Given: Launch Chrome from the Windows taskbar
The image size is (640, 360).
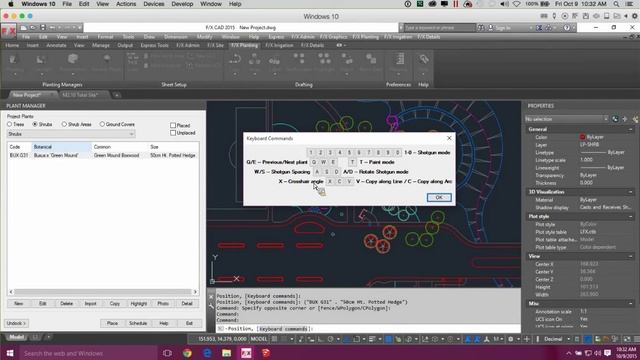Looking at the screenshot, I should (x=187, y=353).
